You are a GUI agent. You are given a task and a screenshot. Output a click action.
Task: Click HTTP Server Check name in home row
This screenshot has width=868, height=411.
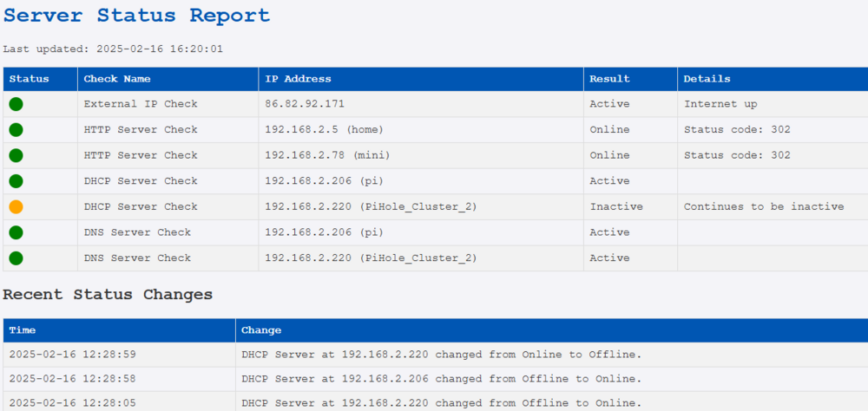pos(141,129)
